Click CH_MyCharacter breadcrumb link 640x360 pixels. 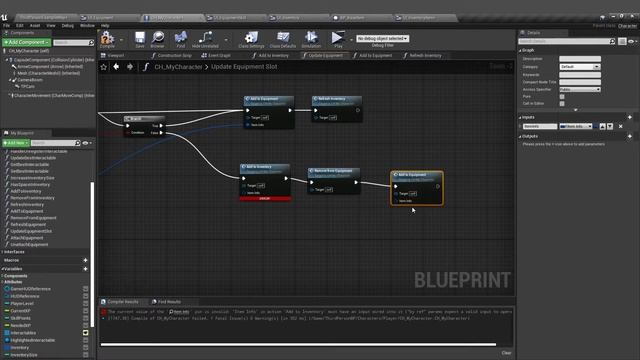click(x=178, y=67)
